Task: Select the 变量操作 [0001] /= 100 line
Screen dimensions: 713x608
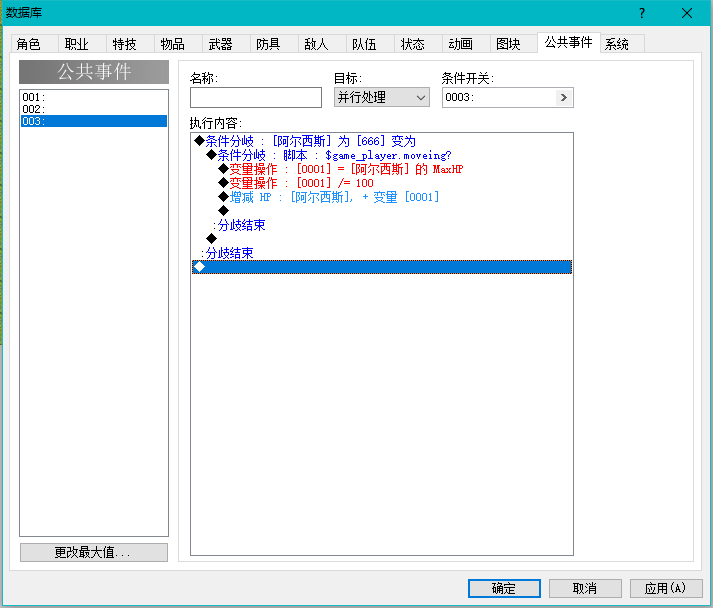Action: (382, 183)
